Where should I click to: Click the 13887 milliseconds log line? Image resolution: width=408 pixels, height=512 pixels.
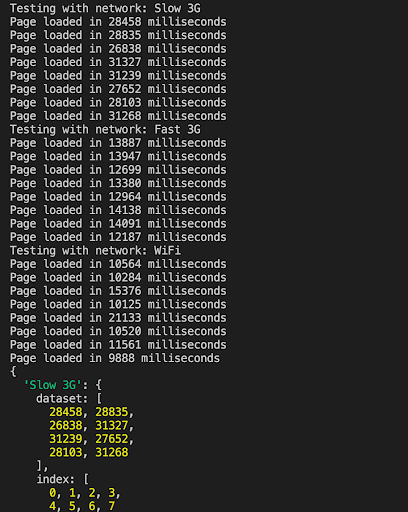tap(118, 143)
